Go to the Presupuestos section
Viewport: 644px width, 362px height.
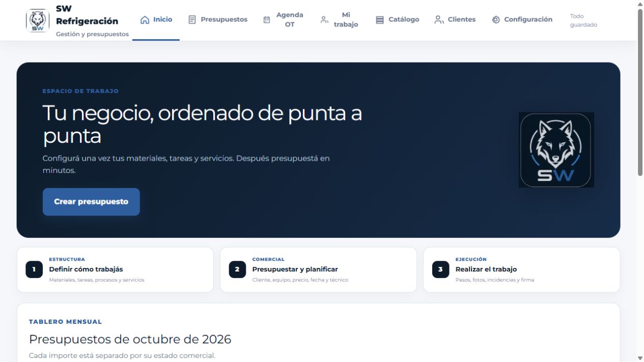pos(218,20)
